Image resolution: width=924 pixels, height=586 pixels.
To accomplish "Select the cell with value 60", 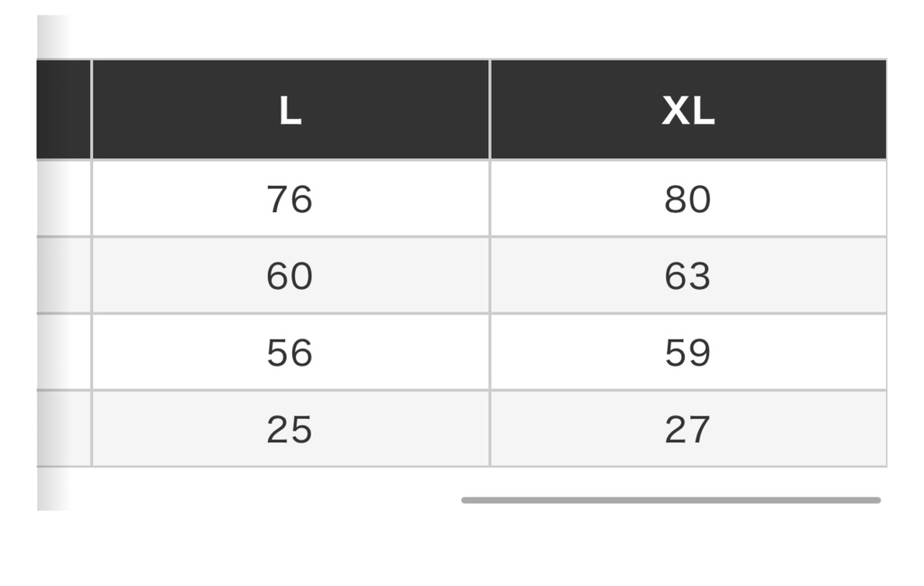I will pos(291,275).
